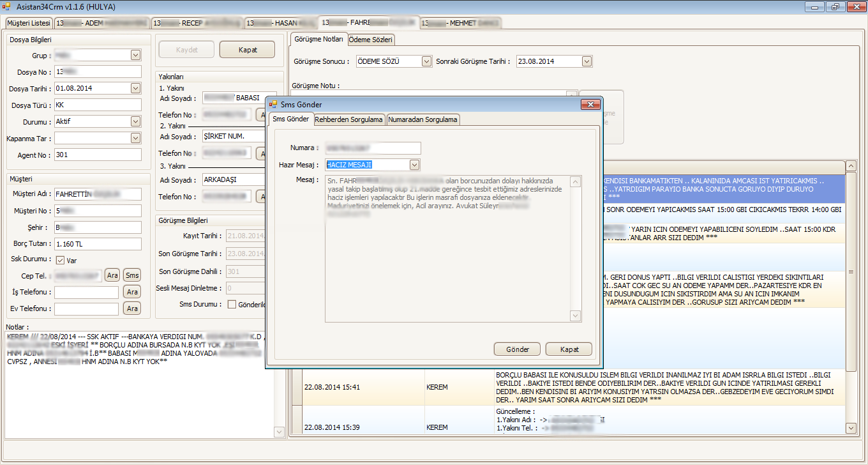This screenshot has height=465, width=868.
Task: Click the İş Telefonu input field
Action: (x=87, y=292)
